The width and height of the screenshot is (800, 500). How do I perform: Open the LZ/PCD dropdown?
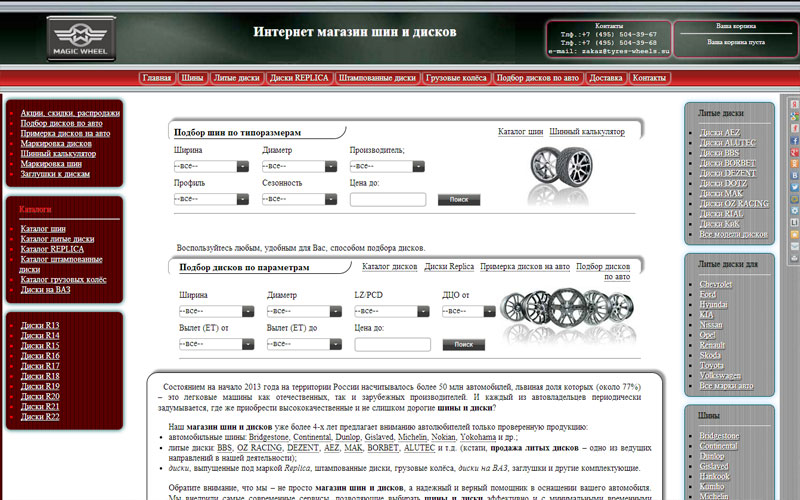[392, 311]
